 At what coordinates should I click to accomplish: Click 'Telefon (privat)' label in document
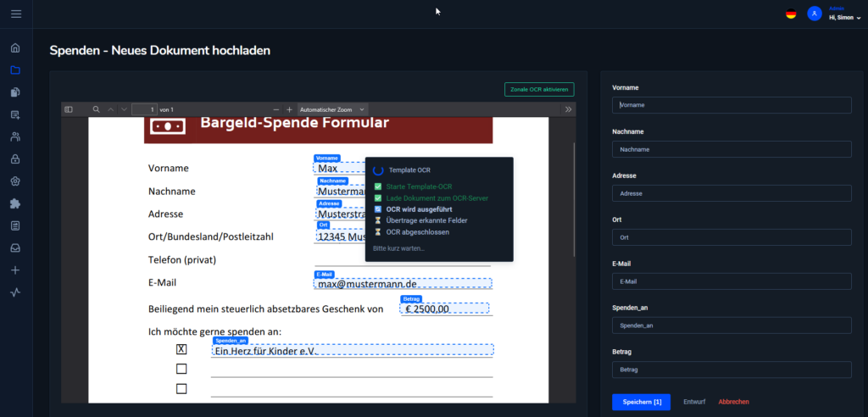[x=182, y=259]
